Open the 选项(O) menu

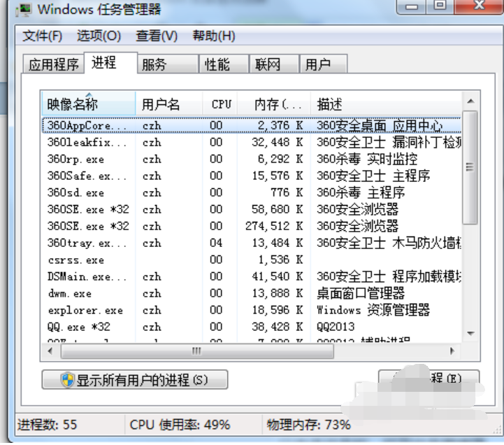point(99,36)
